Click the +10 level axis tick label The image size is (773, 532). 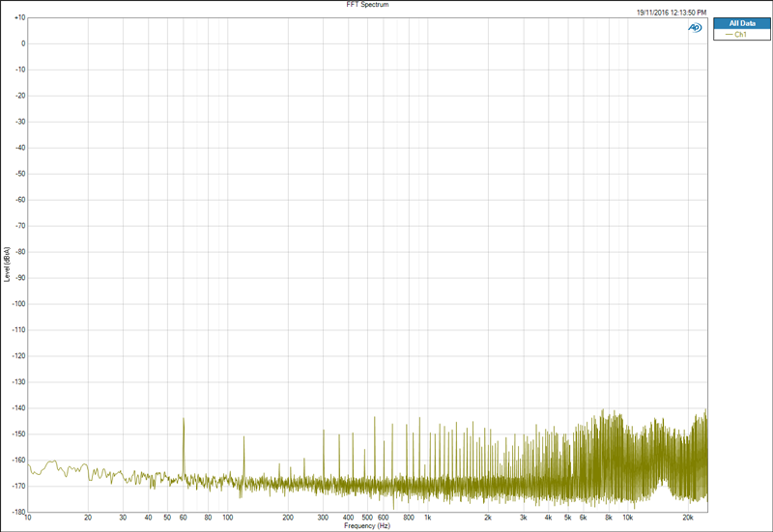point(19,17)
